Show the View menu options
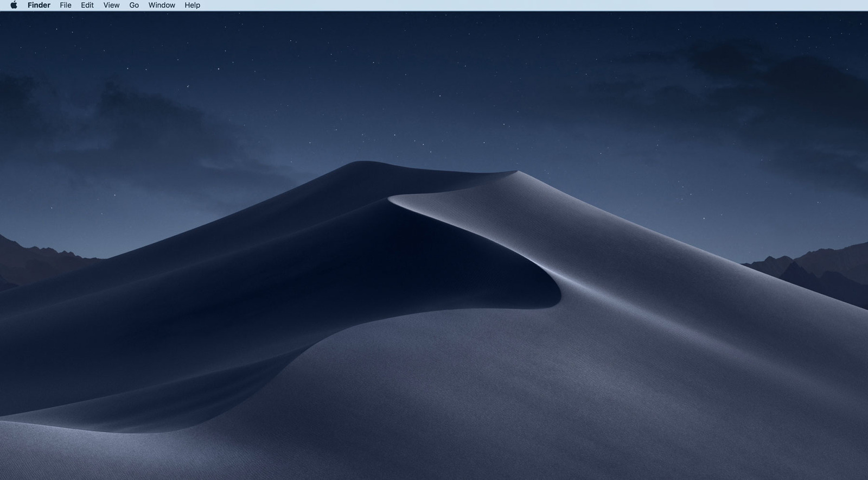Image resolution: width=868 pixels, height=480 pixels. [x=111, y=5]
